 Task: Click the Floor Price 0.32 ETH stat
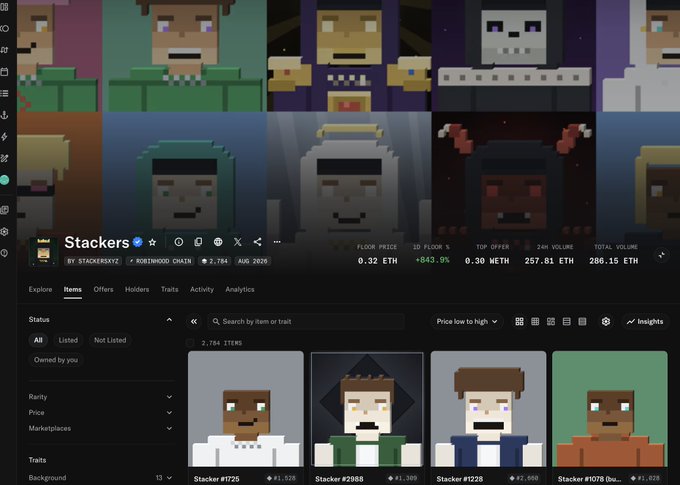(377, 255)
